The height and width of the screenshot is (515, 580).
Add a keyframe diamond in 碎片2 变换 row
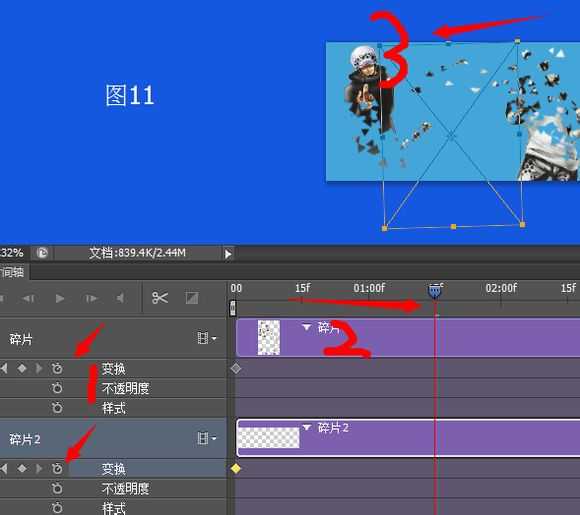pos(22,469)
